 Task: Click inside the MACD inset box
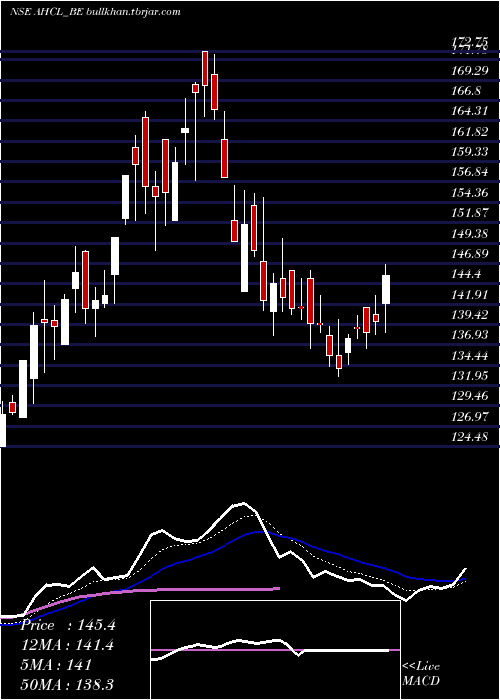275,650
